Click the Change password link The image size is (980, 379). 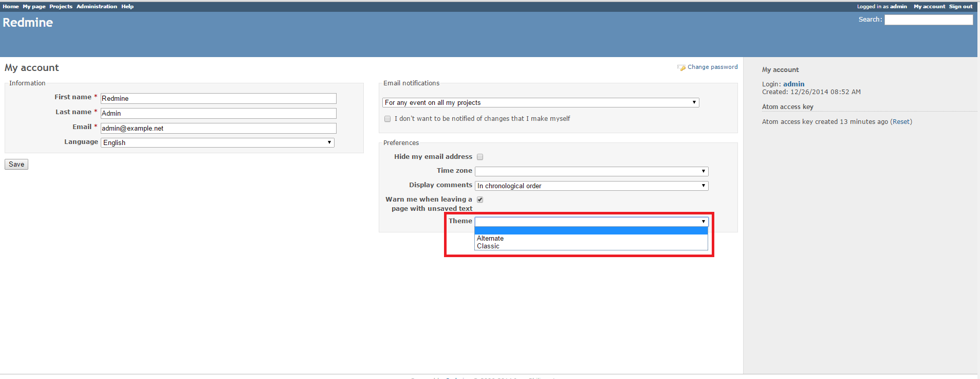click(x=712, y=67)
